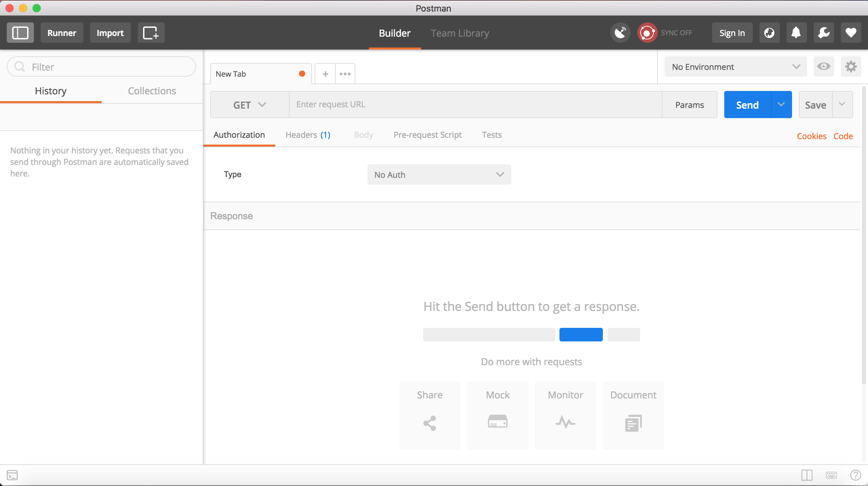
Task: Click the Response section header
Action: 531,216
